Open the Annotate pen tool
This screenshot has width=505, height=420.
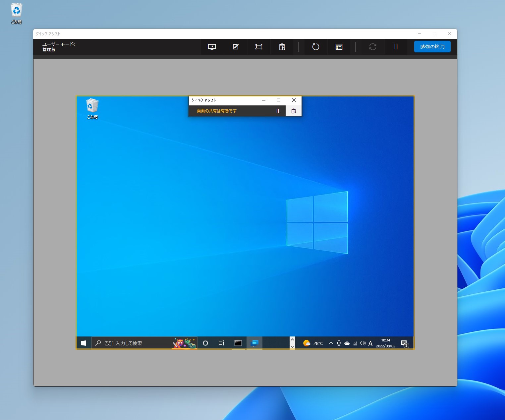click(236, 47)
